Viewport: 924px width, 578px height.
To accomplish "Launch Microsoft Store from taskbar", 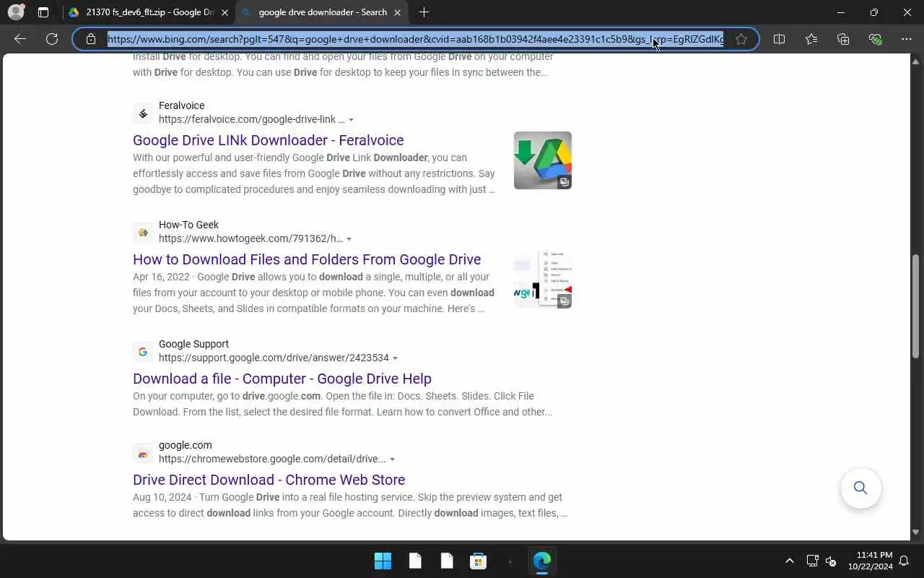I will tap(478, 561).
